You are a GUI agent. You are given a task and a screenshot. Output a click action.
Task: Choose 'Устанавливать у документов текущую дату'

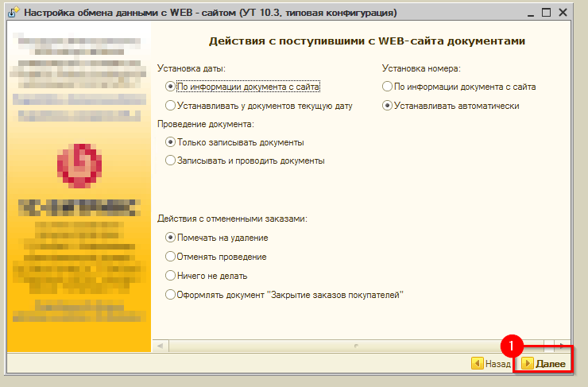pyautogui.click(x=170, y=105)
